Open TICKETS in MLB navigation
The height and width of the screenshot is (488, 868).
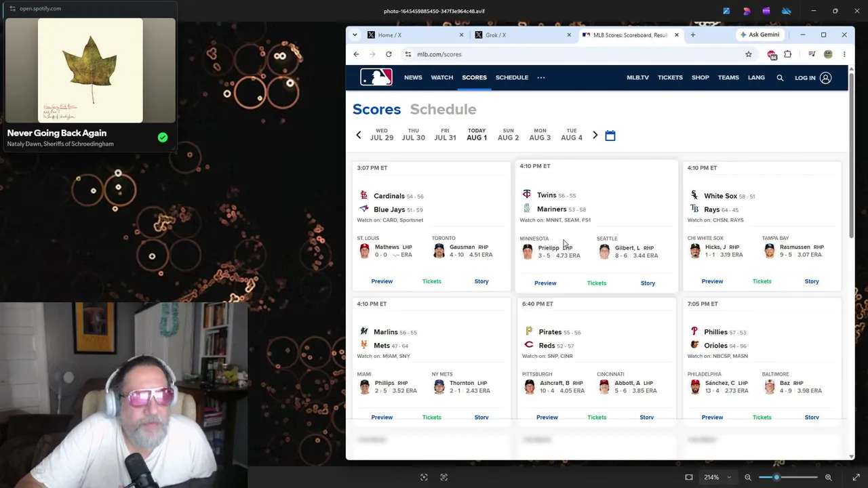[670, 78]
